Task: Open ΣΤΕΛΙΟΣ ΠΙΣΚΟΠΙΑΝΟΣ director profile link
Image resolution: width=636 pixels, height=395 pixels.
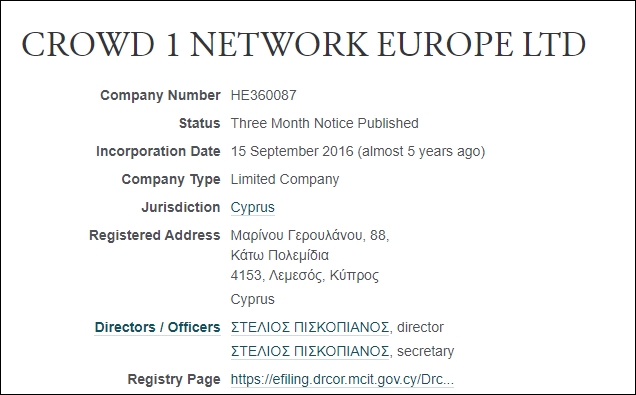Action: tap(309, 327)
